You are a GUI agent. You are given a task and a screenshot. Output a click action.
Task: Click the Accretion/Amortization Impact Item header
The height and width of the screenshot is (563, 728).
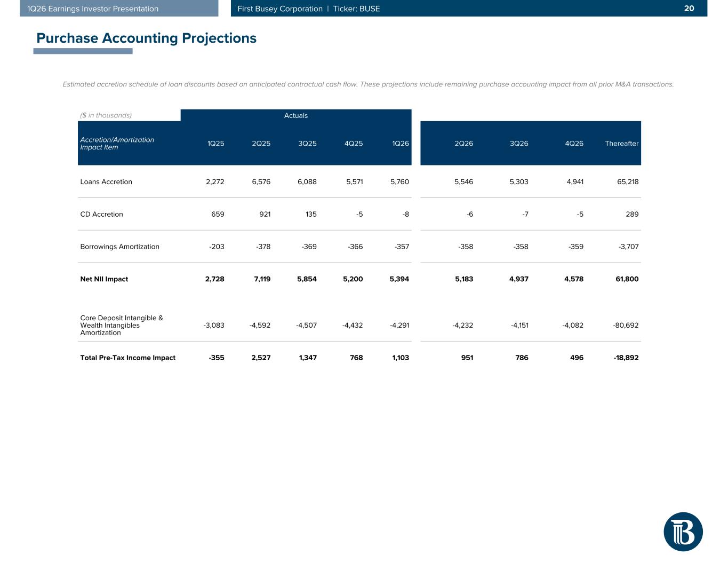point(117,144)
